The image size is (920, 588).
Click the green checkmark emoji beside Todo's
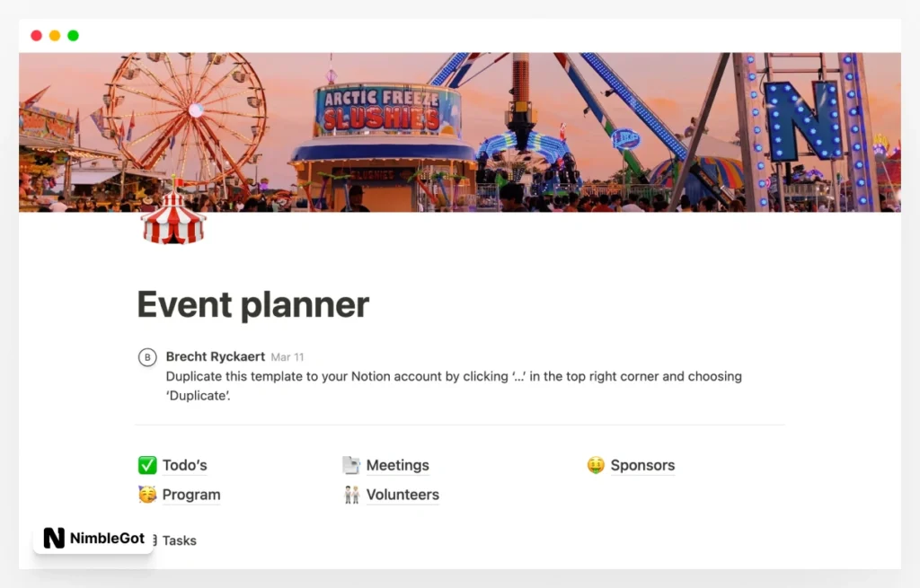click(147, 465)
